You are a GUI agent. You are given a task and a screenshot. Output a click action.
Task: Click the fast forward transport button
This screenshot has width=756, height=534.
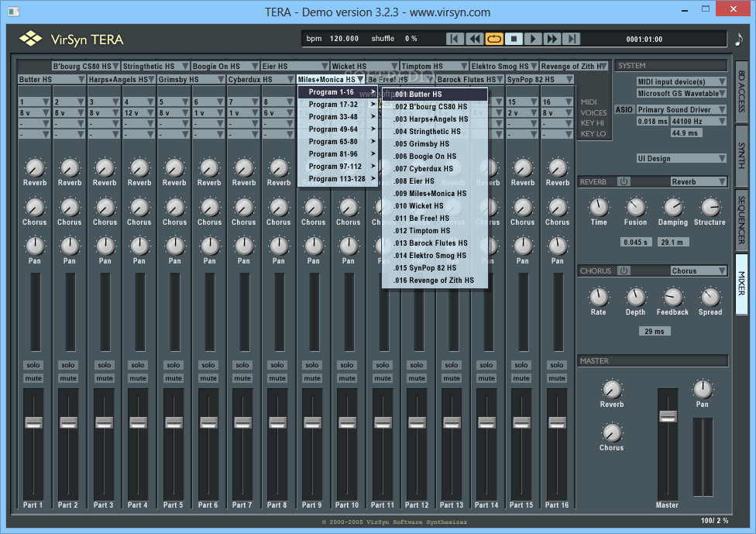552,39
